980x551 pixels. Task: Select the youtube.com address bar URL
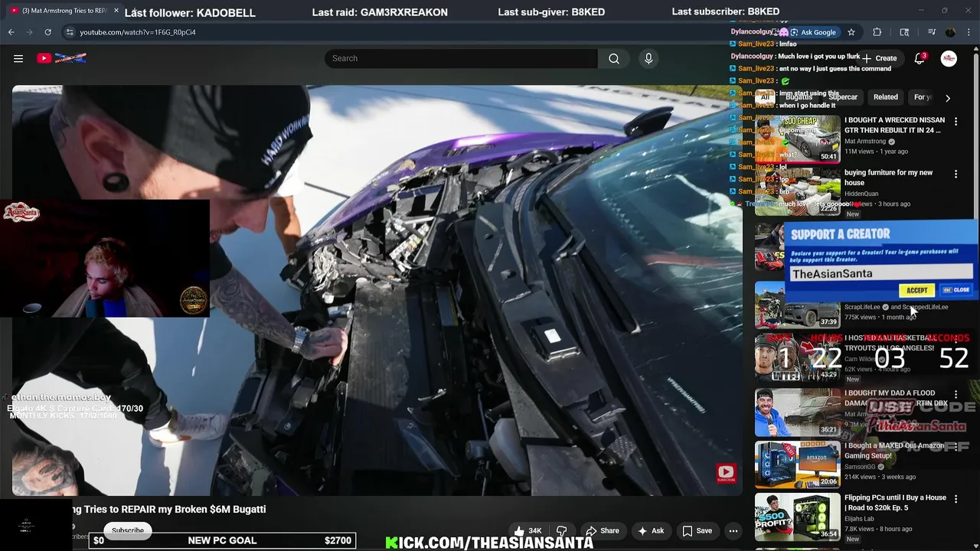(x=138, y=32)
